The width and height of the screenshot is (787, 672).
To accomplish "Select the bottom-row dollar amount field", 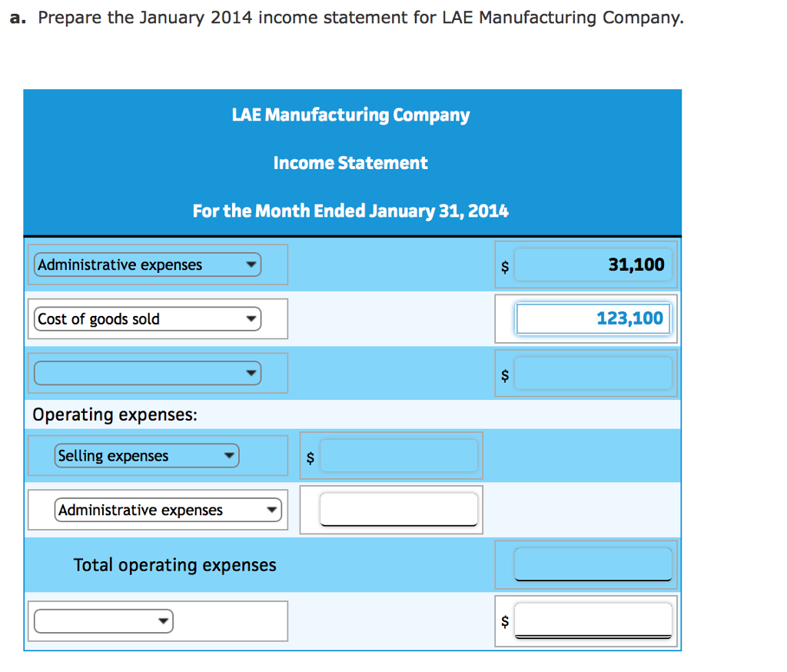I will click(x=593, y=620).
